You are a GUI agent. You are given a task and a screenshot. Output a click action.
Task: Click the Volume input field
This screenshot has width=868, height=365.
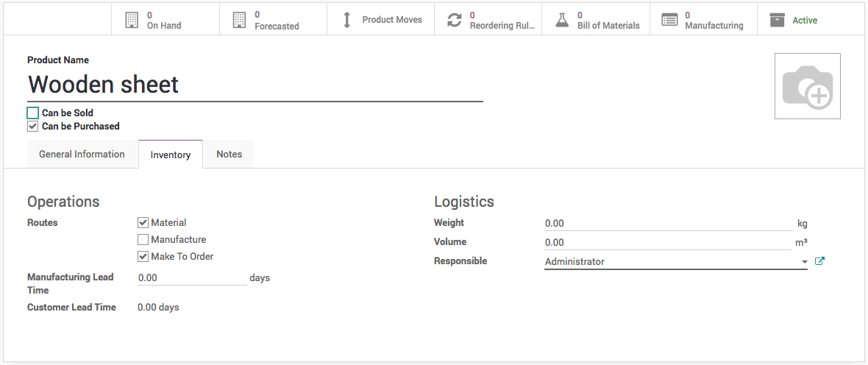pyautogui.click(x=668, y=243)
